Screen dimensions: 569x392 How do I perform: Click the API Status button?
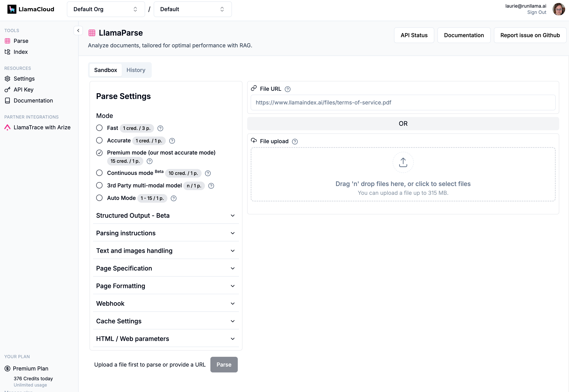coord(414,35)
